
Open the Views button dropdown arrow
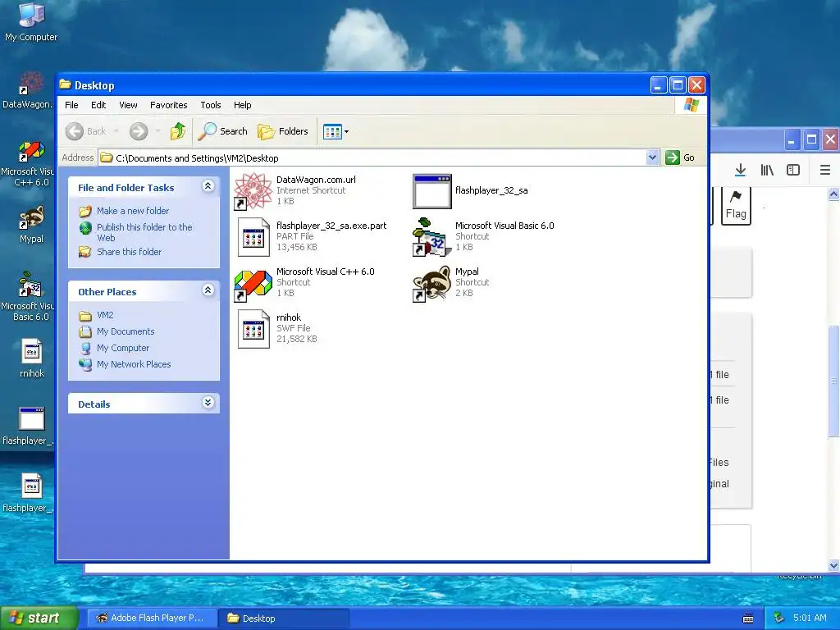point(347,131)
